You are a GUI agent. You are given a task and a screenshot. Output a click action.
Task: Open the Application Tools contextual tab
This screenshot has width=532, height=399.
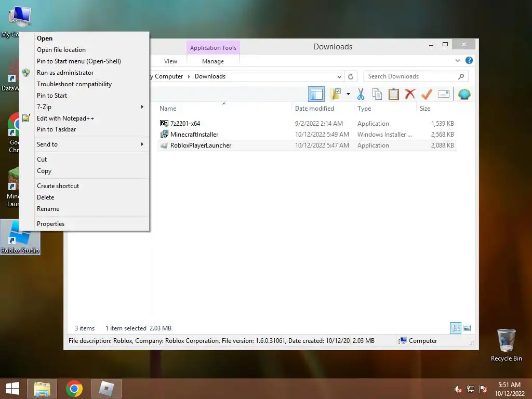click(213, 48)
